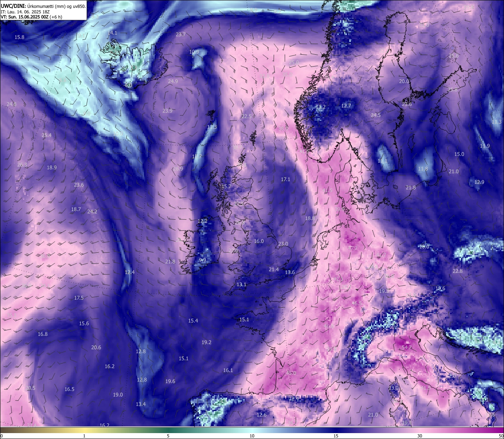504x439 pixels.
Task: Click the colour bar's tick label 50
Action: [501, 436]
